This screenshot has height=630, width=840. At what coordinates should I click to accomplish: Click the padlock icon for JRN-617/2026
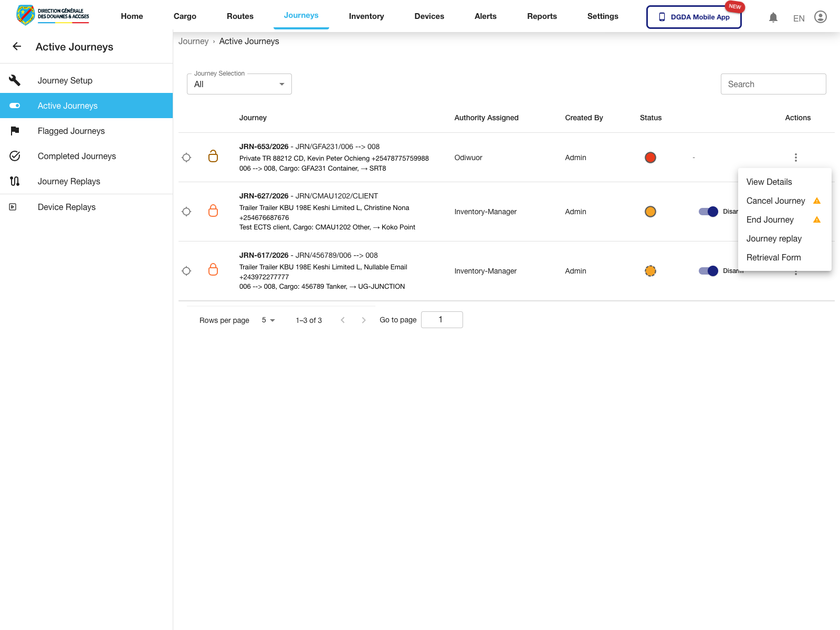click(213, 270)
